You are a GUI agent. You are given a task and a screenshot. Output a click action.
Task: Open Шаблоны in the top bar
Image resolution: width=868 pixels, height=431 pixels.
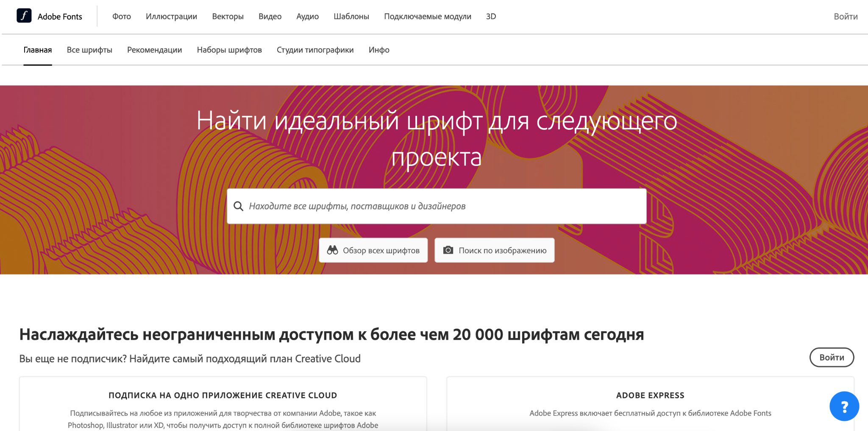[x=351, y=17]
